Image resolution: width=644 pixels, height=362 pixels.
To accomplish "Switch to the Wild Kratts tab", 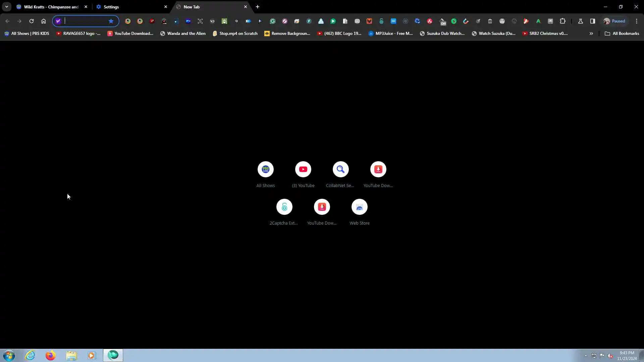I will (x=50, y=7).
